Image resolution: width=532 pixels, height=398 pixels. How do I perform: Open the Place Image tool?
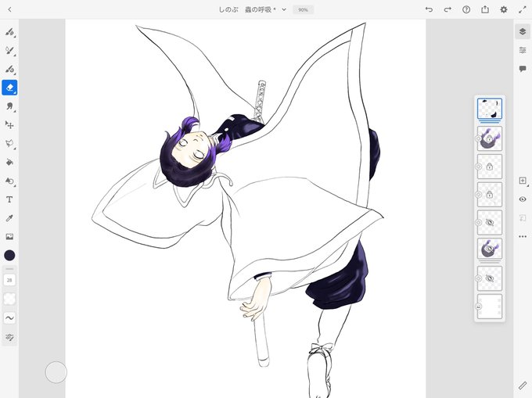coord(9,237)
